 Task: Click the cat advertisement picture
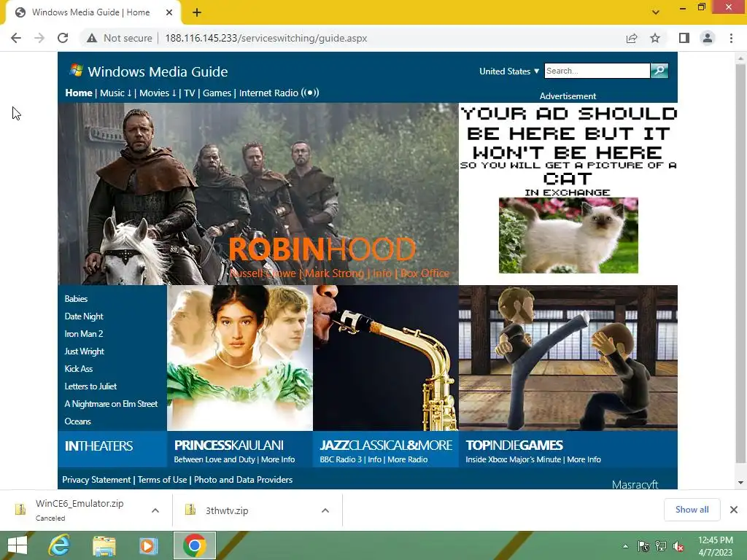[x=568, y=236]
